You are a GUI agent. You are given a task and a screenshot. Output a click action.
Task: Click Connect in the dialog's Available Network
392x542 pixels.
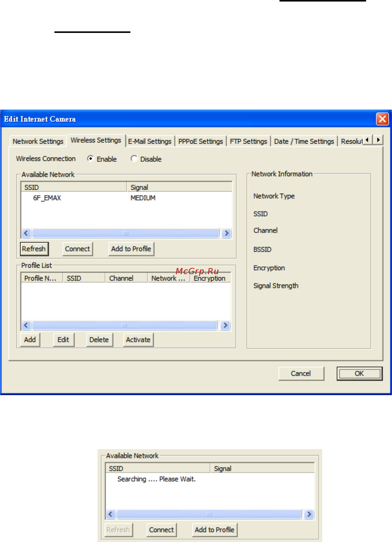(x=77, y=249)
